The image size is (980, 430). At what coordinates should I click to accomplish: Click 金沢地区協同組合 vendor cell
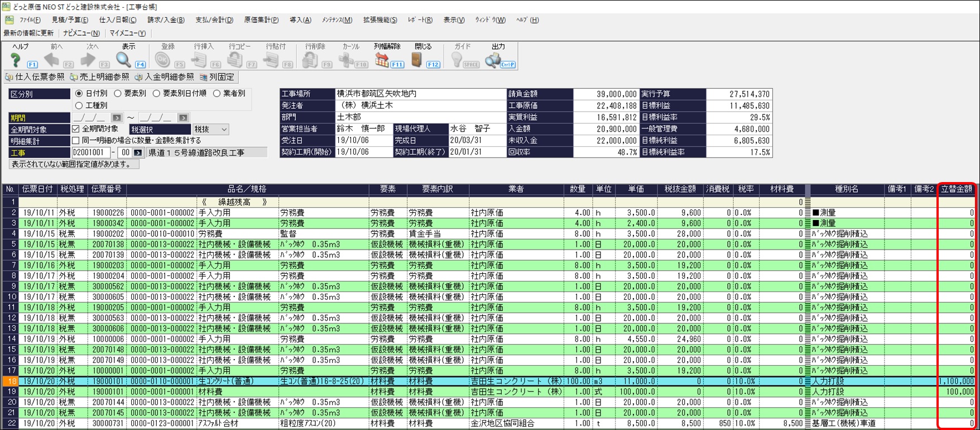516,423
